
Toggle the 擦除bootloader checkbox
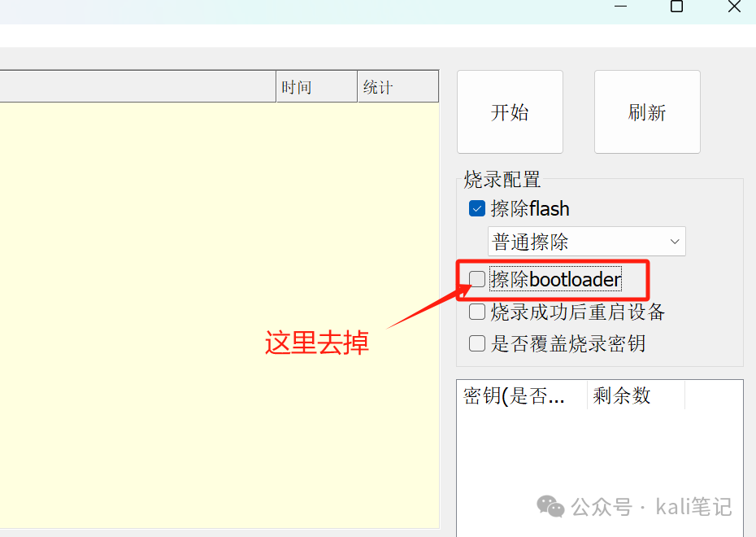click(477, 279)
